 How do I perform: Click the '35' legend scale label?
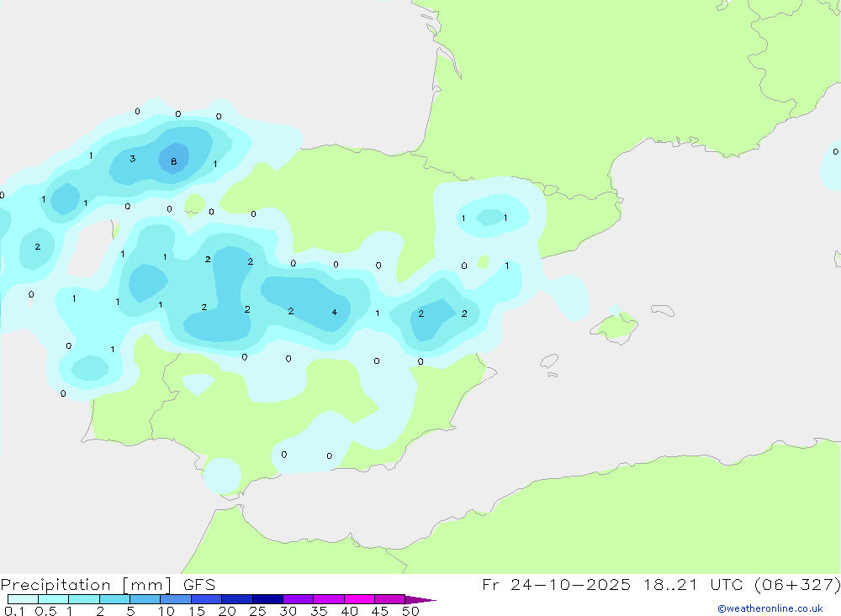pos(319,611)
